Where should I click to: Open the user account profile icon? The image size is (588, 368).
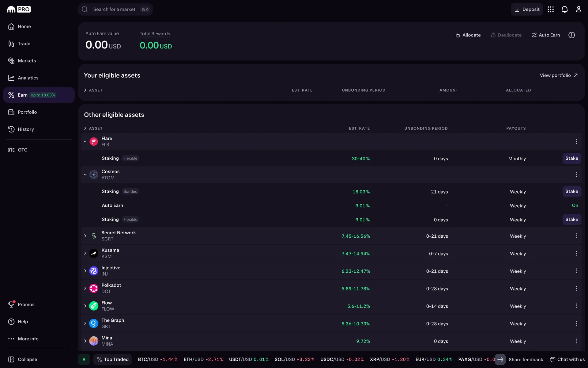click(x=578, y=10)
